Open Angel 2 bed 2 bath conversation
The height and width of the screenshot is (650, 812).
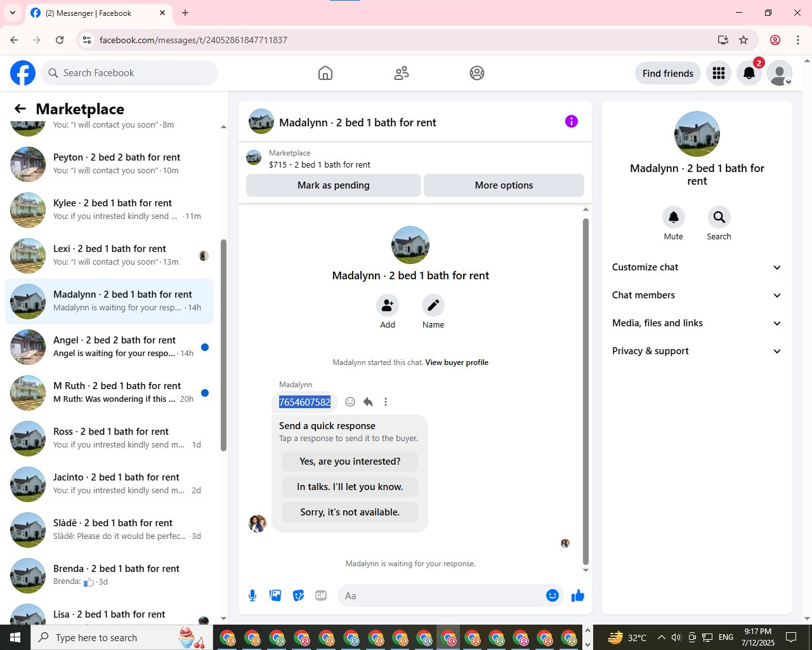(x=109, y=347)
